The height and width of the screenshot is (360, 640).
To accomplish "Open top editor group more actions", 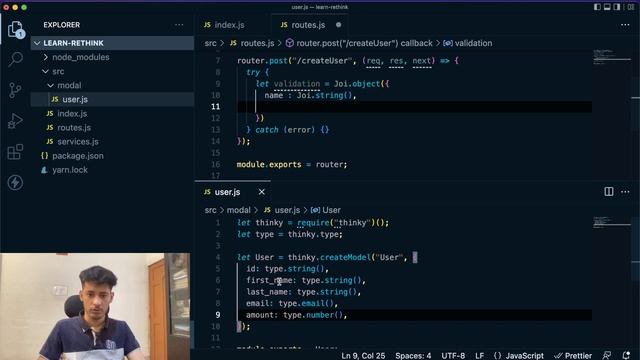I will click(625, 25).
